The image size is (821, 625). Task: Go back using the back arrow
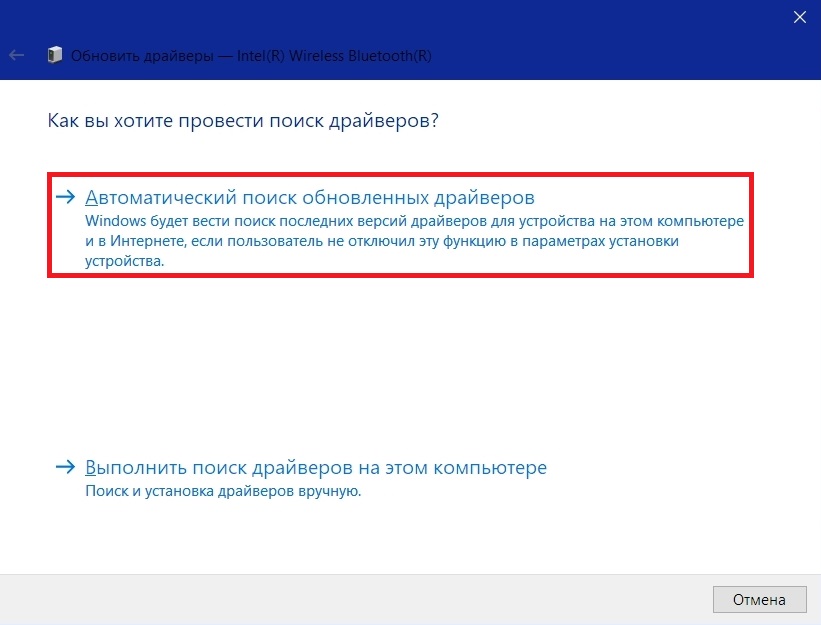pyautogui.click(x=17, y=55)
